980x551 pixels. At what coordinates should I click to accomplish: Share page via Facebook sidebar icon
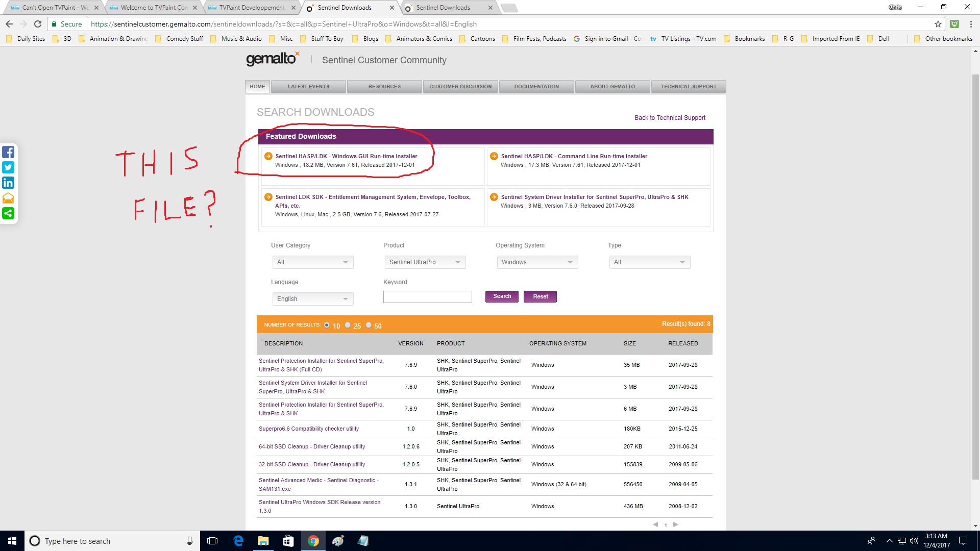(8, 152)
